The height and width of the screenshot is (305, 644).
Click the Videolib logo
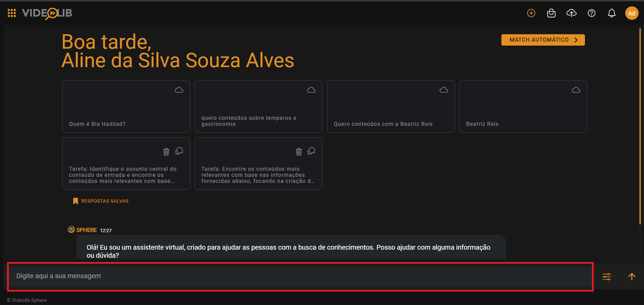47,13
